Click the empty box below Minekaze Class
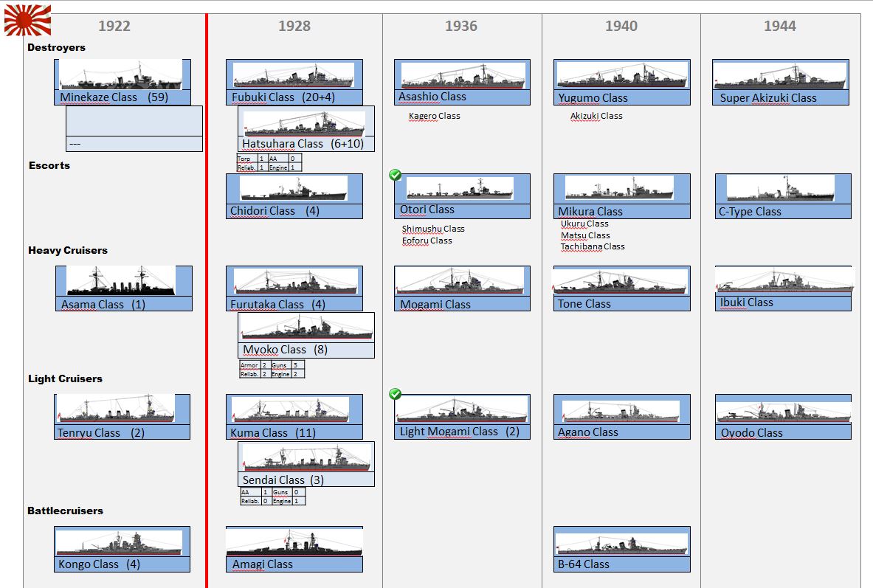Screen dimensions: 873x588 coord(134,121)
